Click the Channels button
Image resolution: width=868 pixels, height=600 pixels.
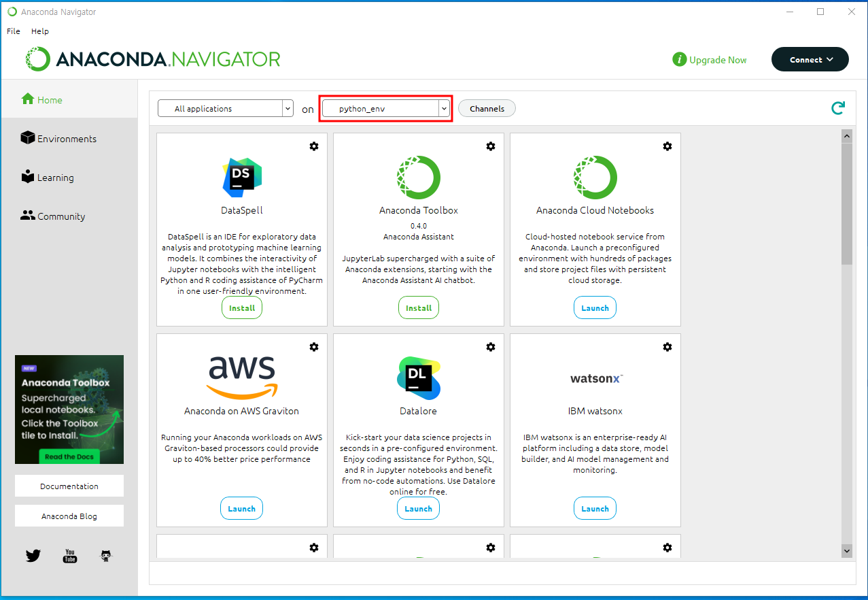487,108
